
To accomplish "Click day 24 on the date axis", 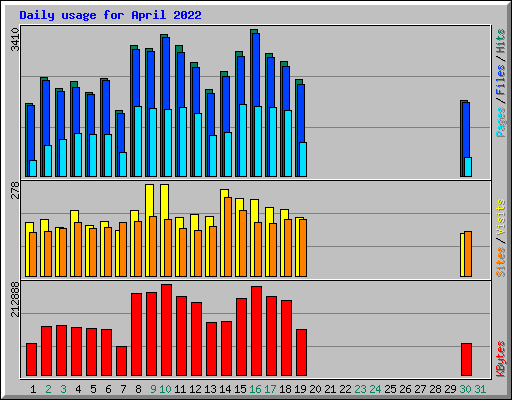I will tap(375, 389).
